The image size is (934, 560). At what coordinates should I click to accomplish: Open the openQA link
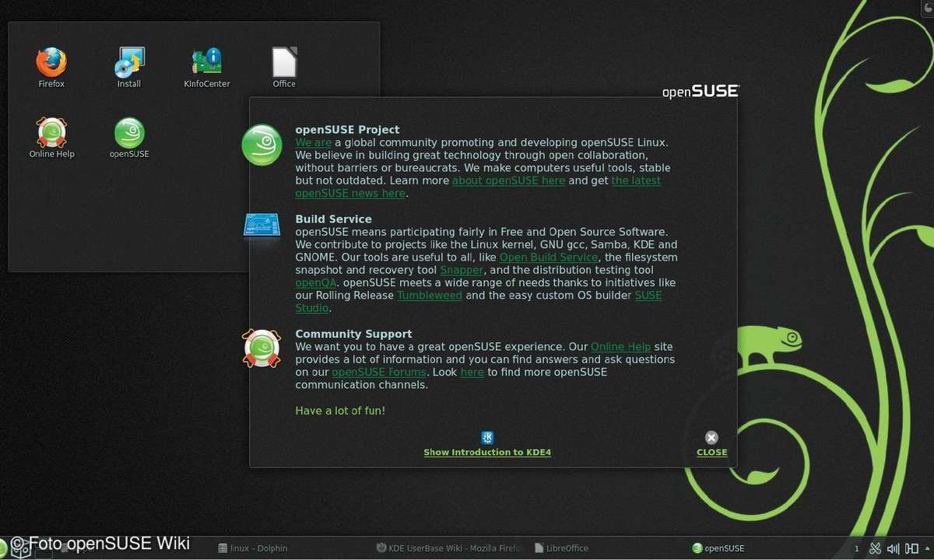click(x=316, y=282)
